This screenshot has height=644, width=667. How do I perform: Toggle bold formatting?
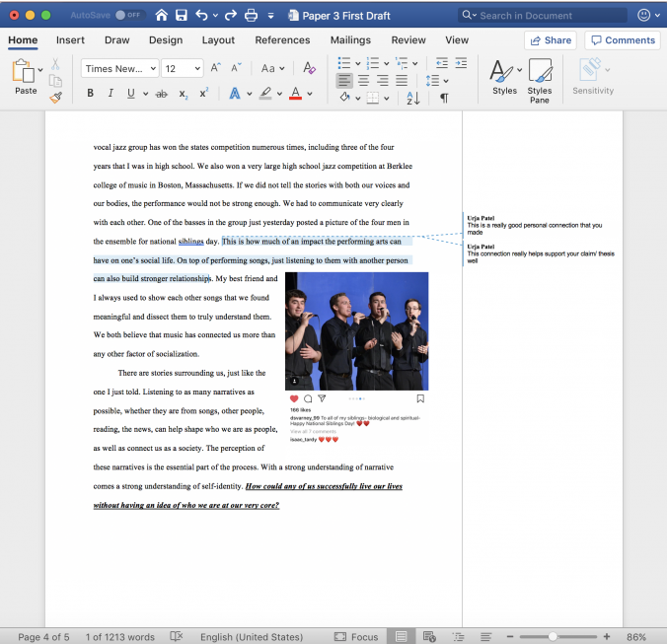pyautogui.click(x=90, y=93)
